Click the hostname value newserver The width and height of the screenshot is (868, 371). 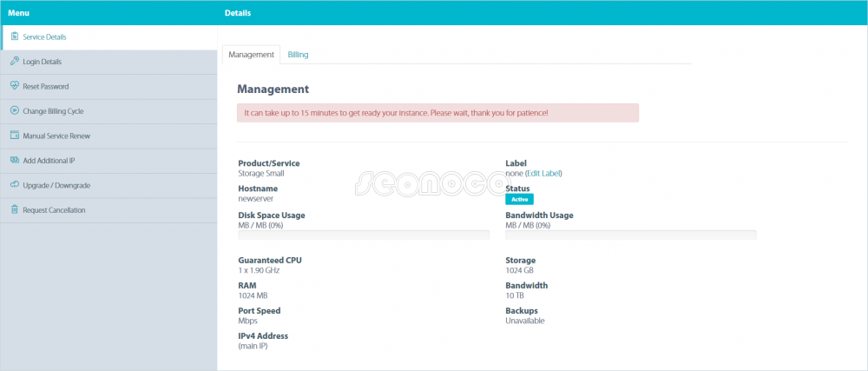[256, 198]
